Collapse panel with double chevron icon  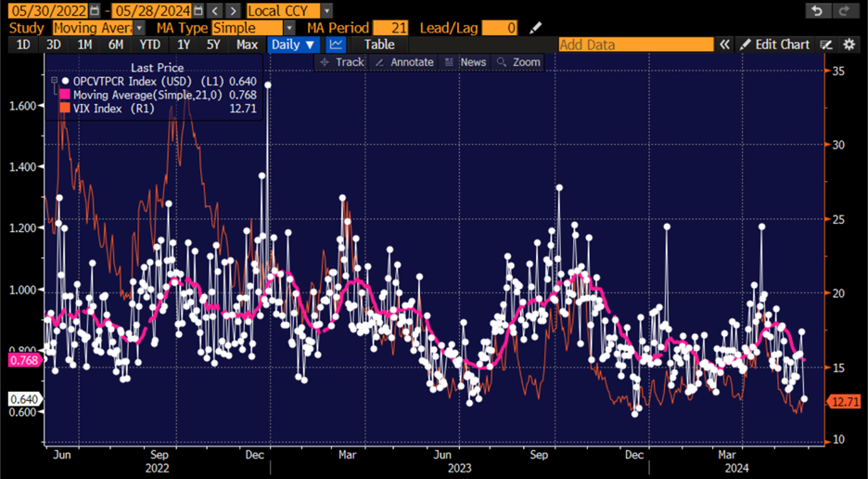[x=725, y=45]
